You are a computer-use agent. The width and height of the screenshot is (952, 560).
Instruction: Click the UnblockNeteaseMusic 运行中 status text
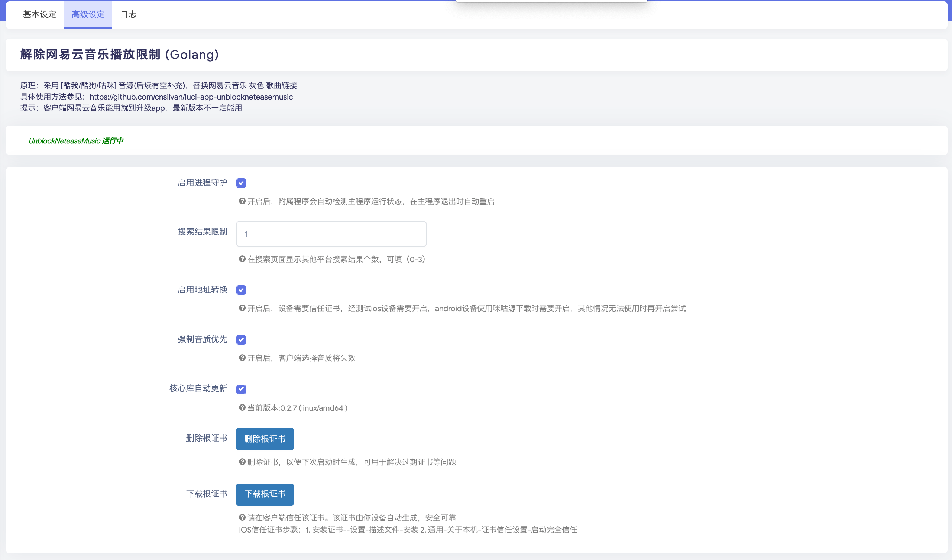tap(76, 141)
